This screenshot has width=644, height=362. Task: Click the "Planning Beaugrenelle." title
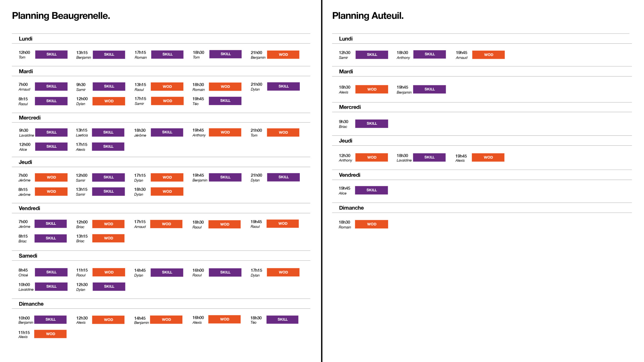[61, 16]
